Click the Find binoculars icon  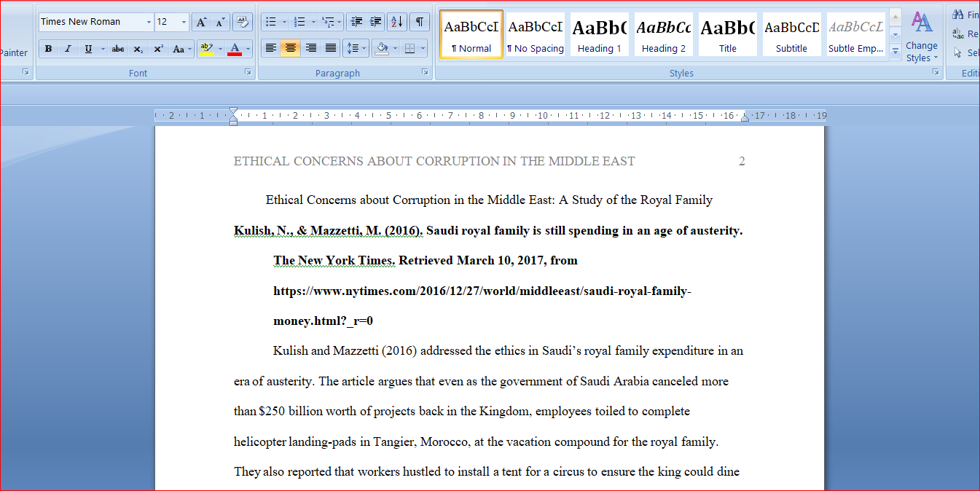pyautogui.click(x=958, y=15)
